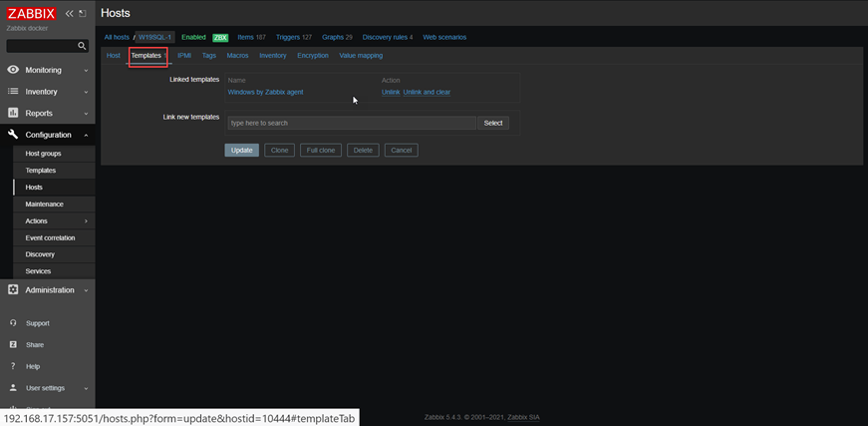The height and width of the screenshot is (426, 868).
Task: Collapse the Configuration menu chevron
Action: pos(86,135)
